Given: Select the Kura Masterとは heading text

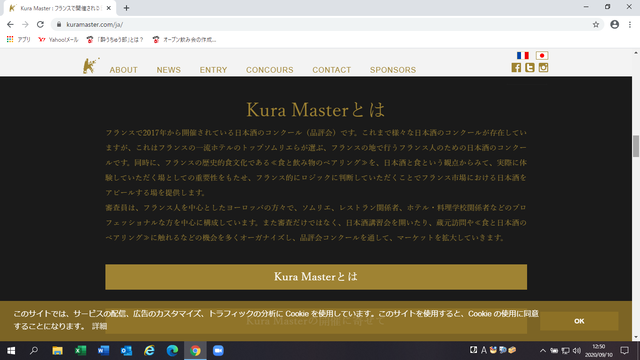Looking at the screenshot, I should tap(316, 110).
